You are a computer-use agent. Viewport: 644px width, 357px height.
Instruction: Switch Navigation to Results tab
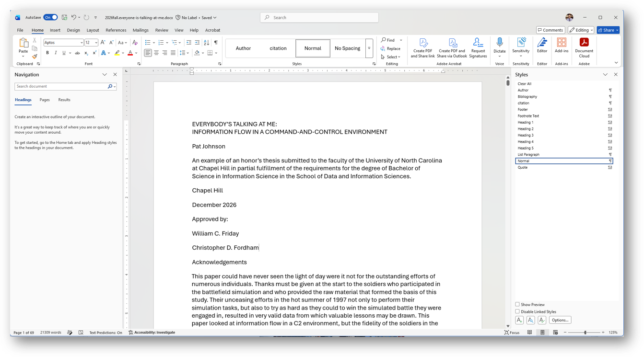point(64,100)
